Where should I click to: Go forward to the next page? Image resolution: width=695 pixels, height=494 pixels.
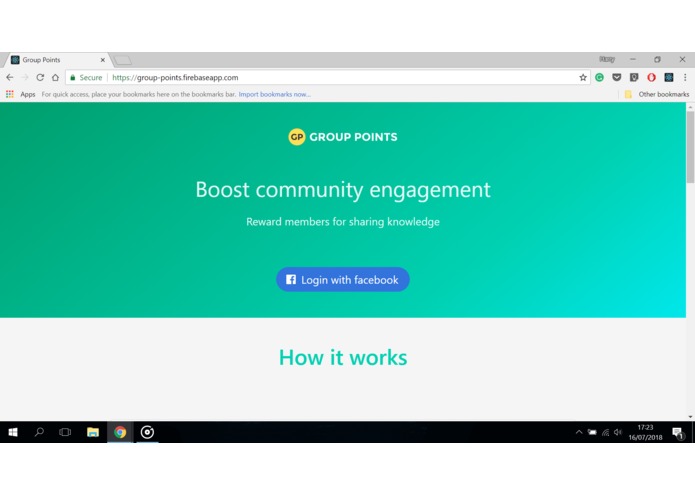pos(25,77)
